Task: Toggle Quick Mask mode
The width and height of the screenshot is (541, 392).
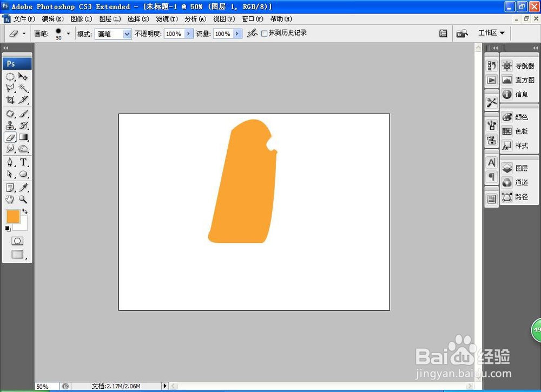Action: pos(17,241)
